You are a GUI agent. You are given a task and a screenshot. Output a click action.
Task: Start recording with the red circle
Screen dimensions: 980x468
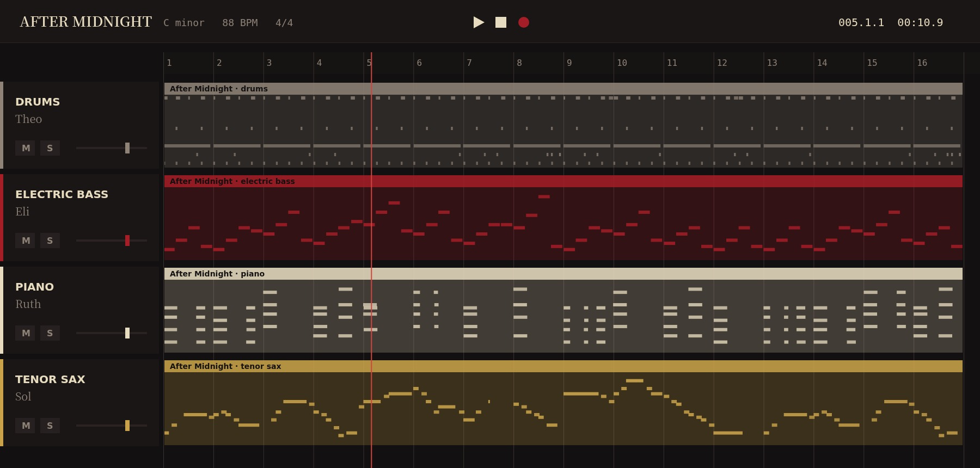pos(524,22)
